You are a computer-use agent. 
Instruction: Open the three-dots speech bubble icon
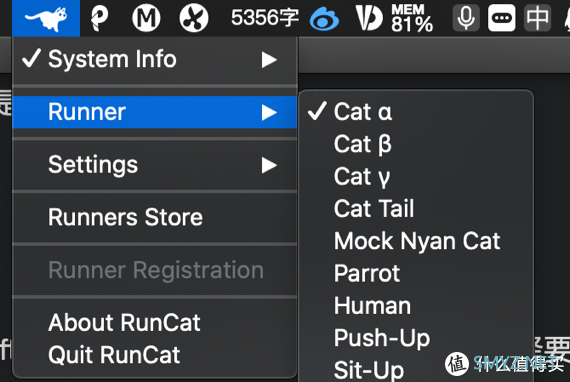click(502, 18)
